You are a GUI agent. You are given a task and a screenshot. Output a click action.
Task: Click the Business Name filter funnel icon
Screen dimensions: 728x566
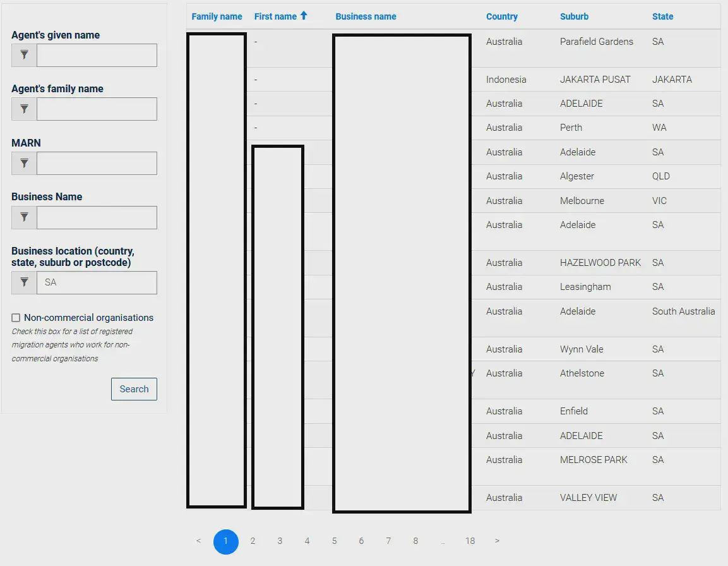24,217
